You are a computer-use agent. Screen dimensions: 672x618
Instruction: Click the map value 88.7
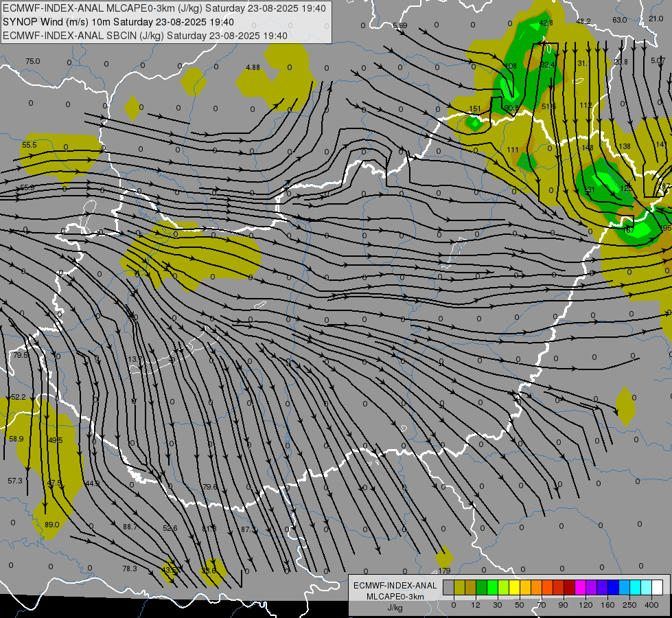pos(130,527)
